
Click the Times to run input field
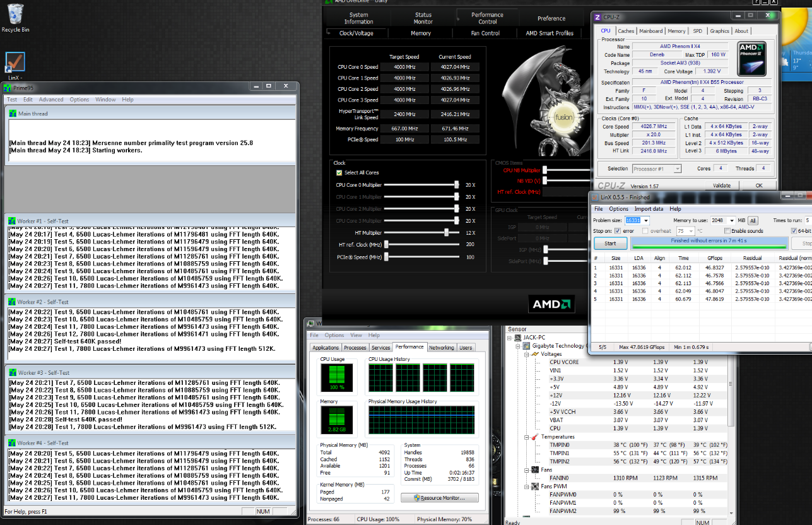807,220
